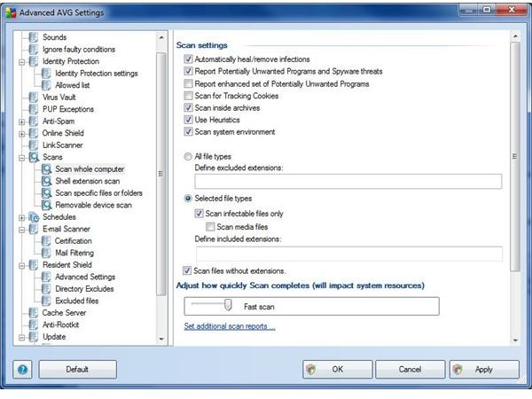Click the Anti-Rootkit icon
The width and height of the screenshot is (532, 399).
coord(34,325)
